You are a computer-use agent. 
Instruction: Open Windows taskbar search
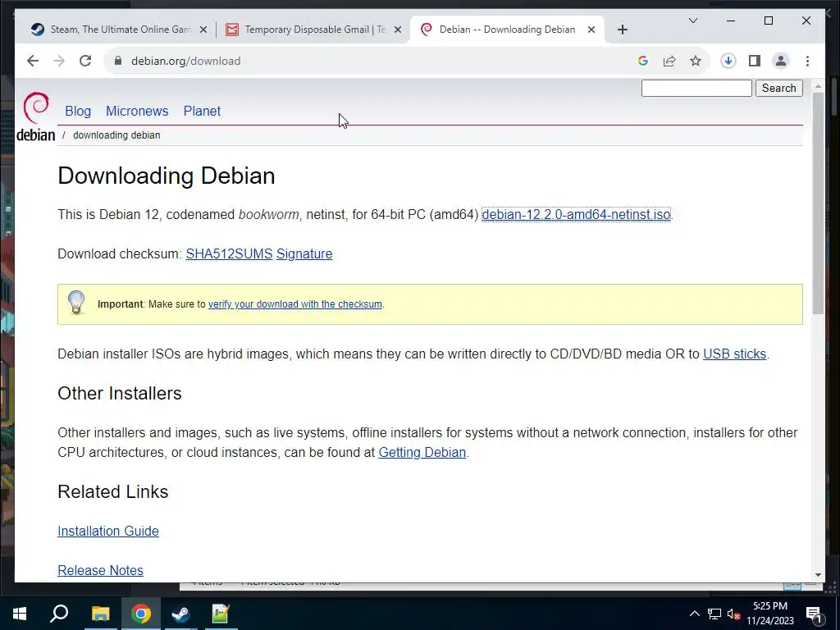pyautogui.click(x=59, y=614)
